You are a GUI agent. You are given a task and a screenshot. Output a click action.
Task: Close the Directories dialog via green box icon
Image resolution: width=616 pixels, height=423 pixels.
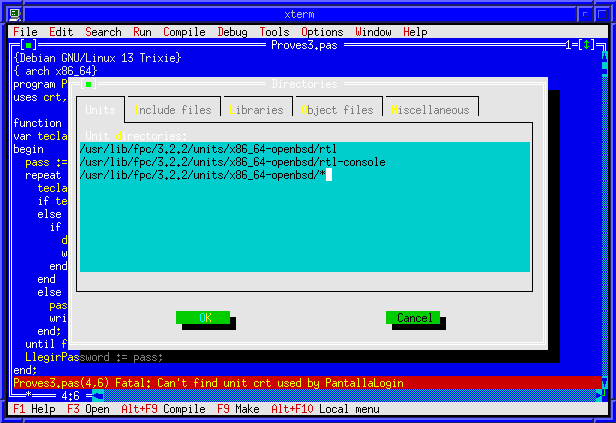point(88,84)
